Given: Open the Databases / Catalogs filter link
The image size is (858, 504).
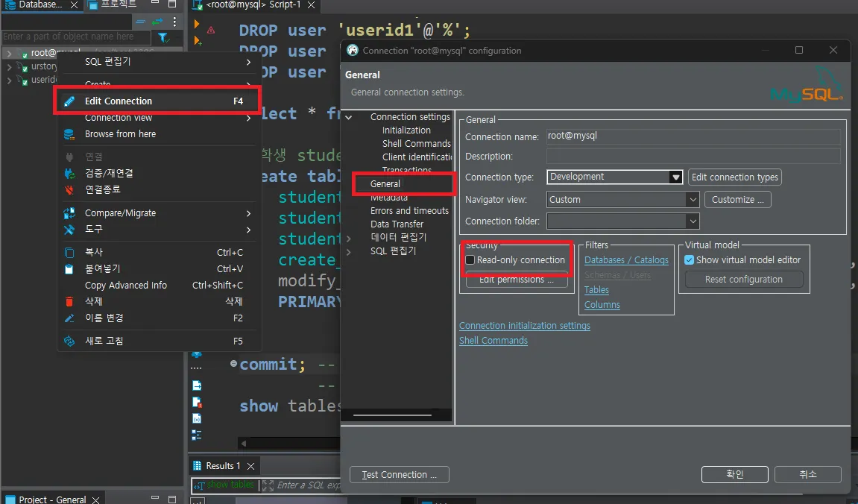Looking at the screenshot, I should pos(626,260).
